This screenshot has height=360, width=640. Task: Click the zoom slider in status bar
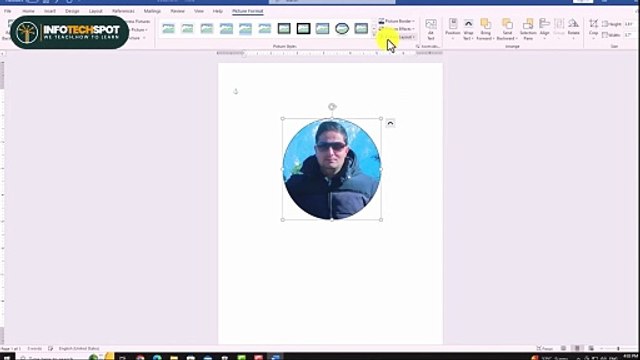coord(618,349)
